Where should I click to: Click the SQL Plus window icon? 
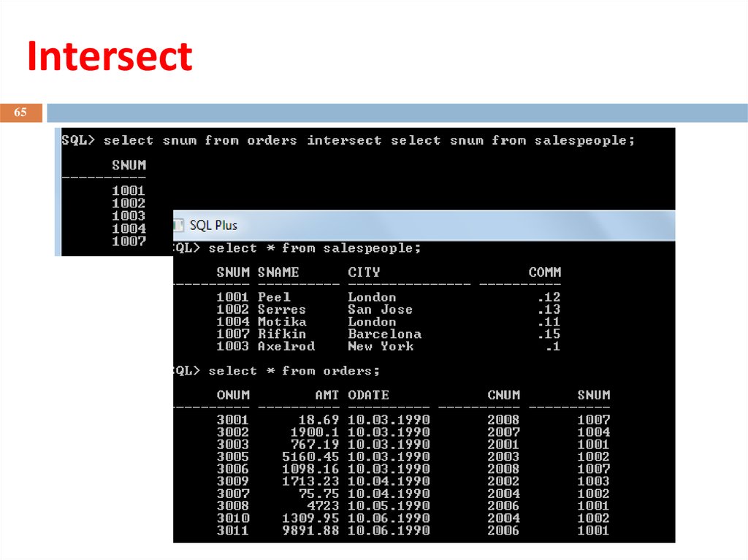tap(178, 225)
